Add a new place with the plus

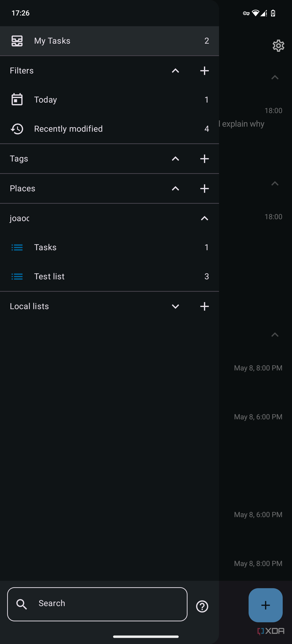pos(204,188)
